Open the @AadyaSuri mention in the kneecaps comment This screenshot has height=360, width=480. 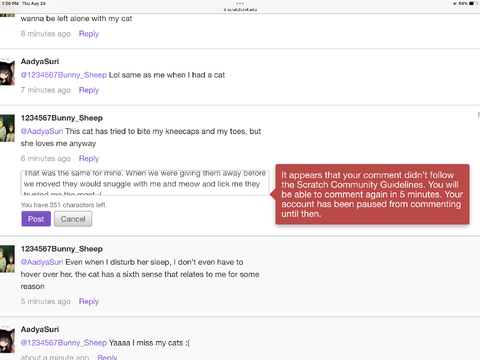point(42,131)
